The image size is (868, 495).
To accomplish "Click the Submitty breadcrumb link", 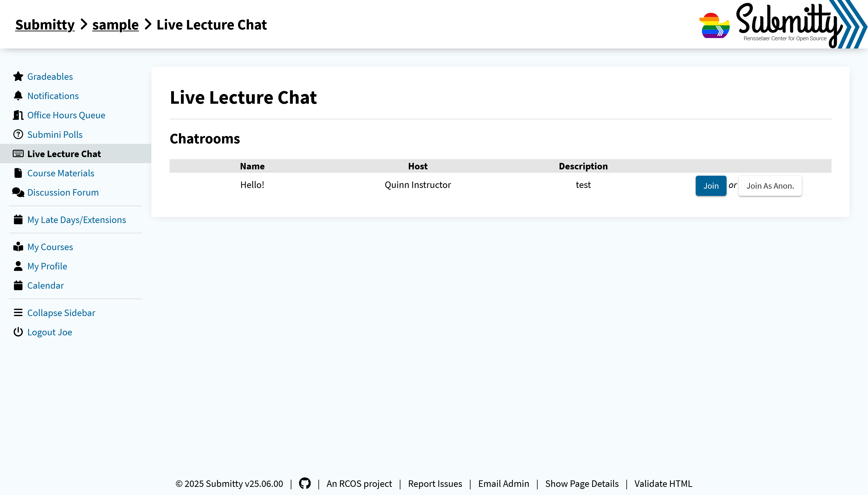I will pos(45,25).
